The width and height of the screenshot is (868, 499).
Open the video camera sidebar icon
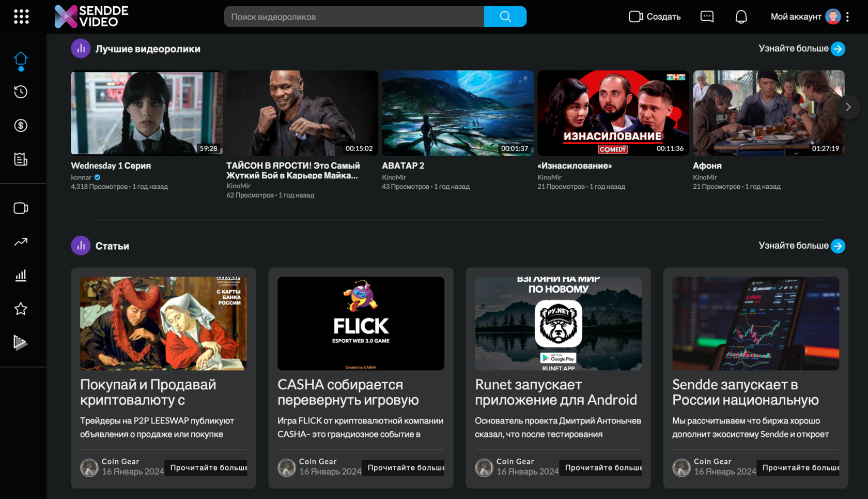pos(21,208)
